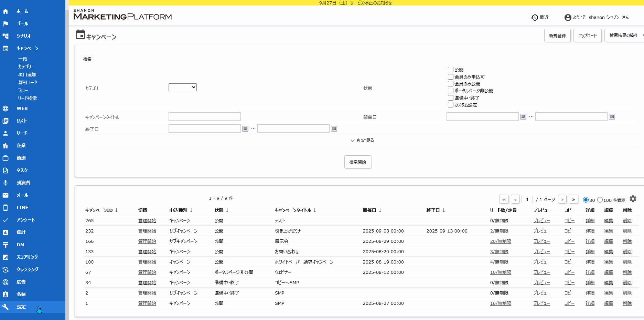Check the 会員のみ公開 checkbox
The height and width of the screenshot is (320, 644).
click(x=451, y=84)
